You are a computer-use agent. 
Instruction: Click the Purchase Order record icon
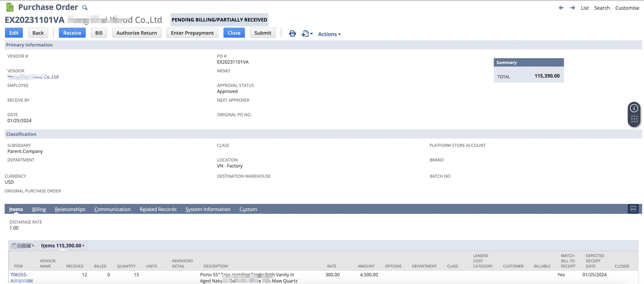[10, 7]
